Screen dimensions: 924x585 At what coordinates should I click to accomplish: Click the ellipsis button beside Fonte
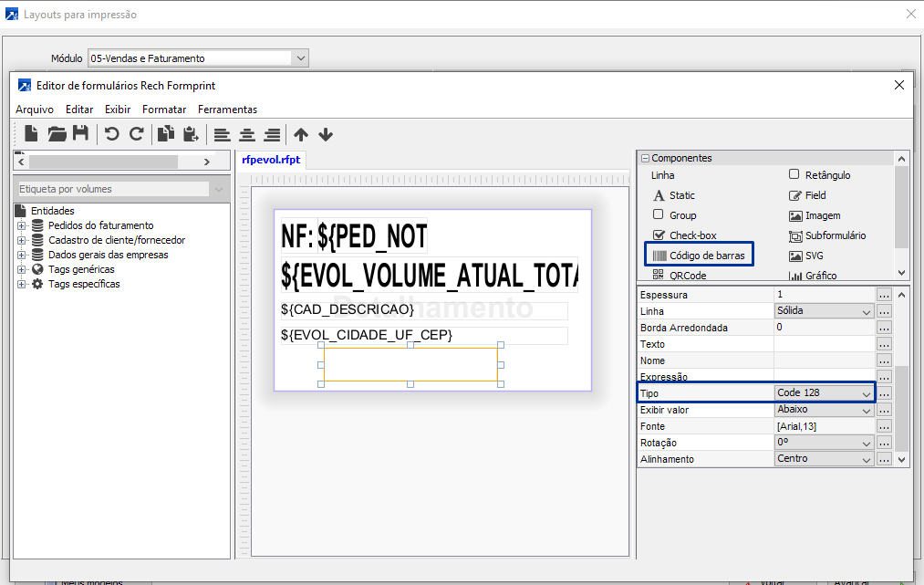click(x=883, y=426)
